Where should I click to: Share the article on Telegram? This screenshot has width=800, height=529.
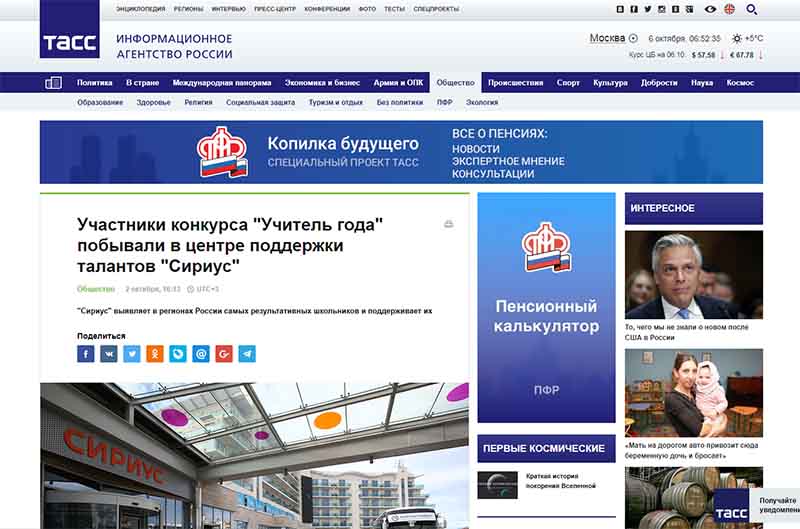(247, 354)
